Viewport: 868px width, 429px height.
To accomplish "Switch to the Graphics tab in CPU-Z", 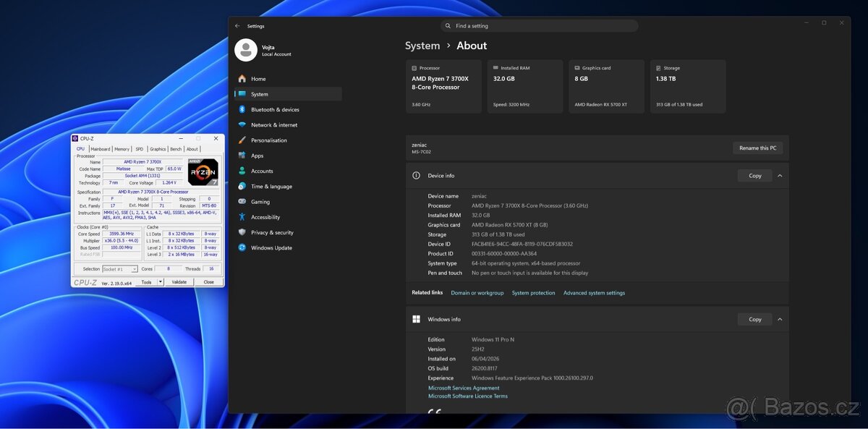I will point(158,149).
